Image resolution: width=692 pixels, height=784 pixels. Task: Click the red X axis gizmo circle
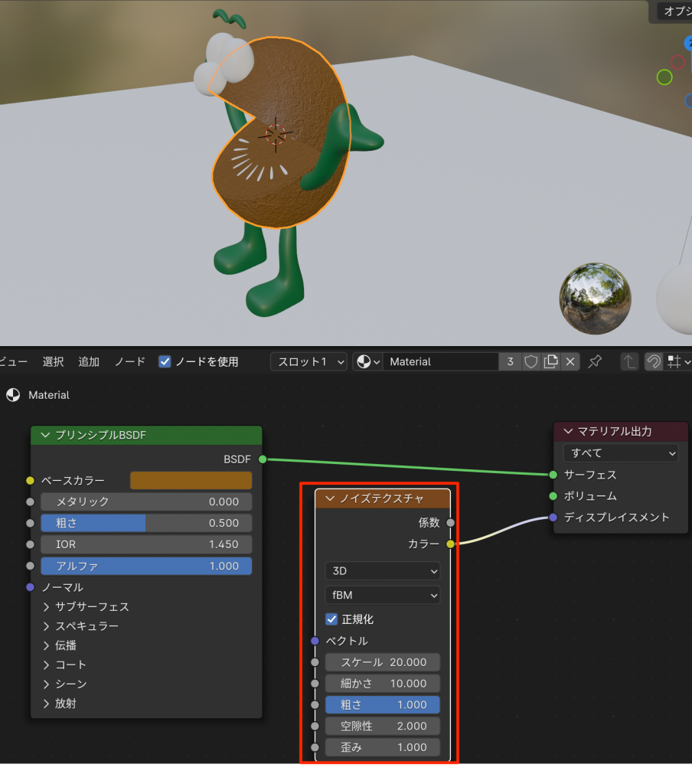point(677,62)
